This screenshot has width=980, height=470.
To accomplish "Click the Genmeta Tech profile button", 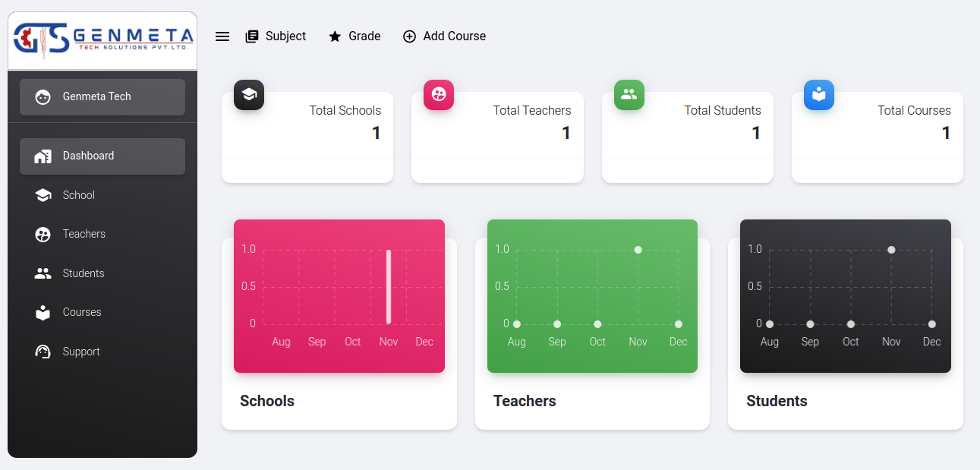I will point(102,97).
